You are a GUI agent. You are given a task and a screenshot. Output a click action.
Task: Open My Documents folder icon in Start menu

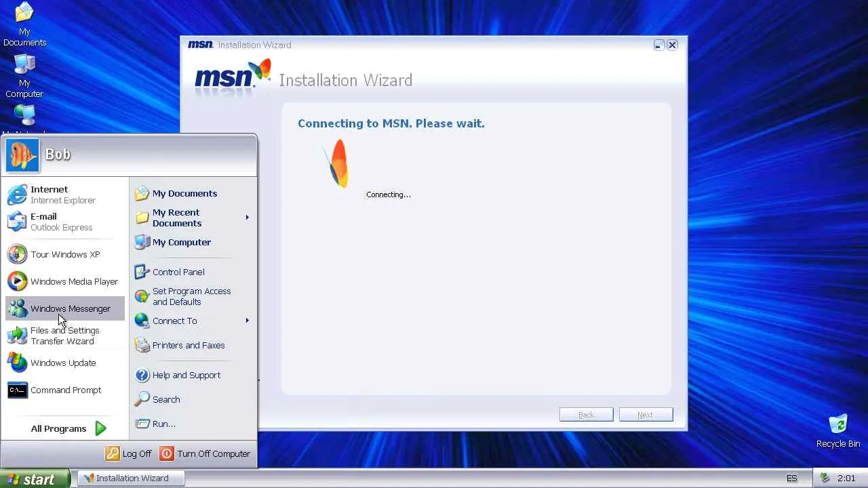pos(142,194)
